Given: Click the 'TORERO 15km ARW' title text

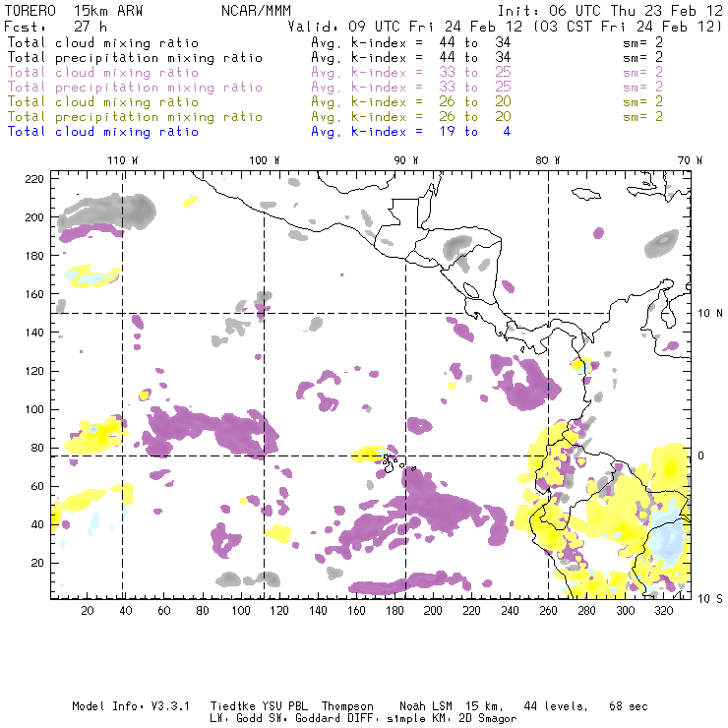Looking at the screenshot, I should [74, 11].
